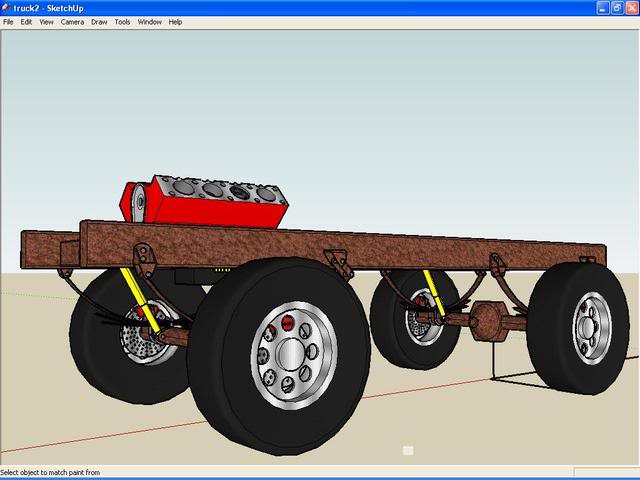Viewport: 640px width, 480px height.
Task: Restore down the SketchUp window
Action: click(x=617, y=8)
